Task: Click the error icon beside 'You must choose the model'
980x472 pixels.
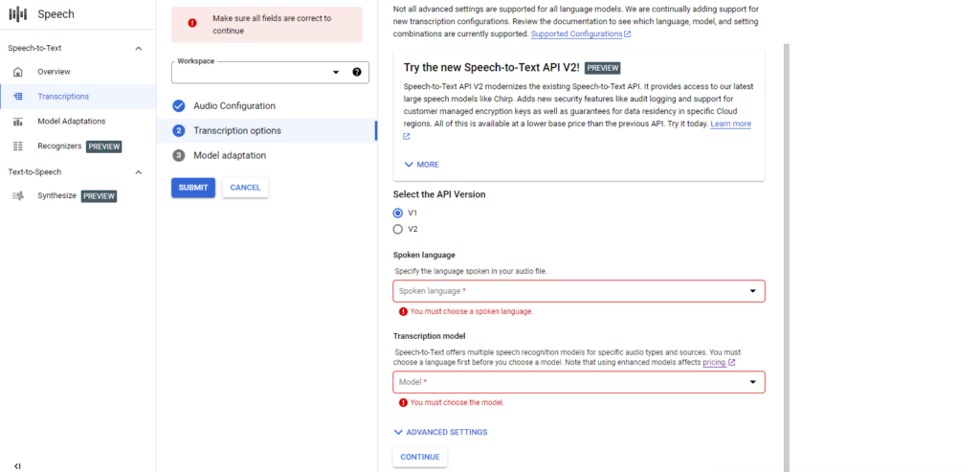Action: [x=403, y=403]
